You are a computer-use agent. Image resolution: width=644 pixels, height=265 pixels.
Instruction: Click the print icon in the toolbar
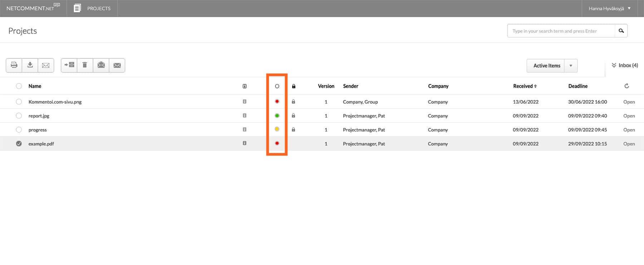tap(14, 65)
